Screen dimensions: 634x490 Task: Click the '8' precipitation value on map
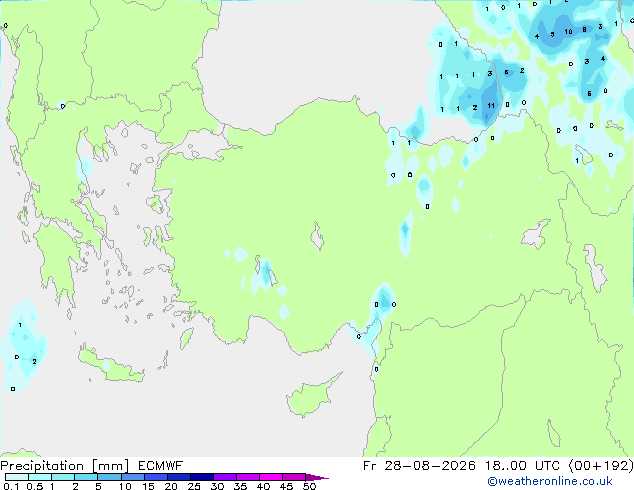(x=584, y=30)
